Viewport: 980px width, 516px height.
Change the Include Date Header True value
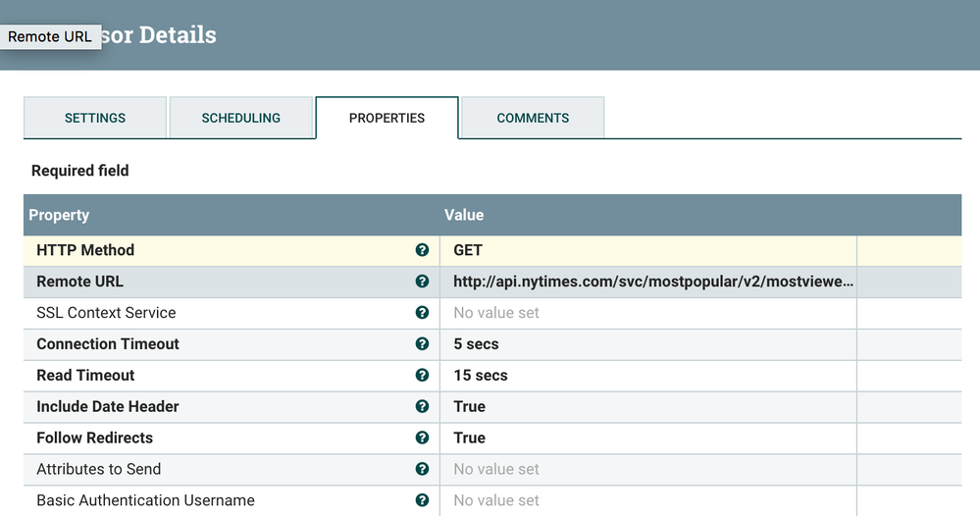coord(647,407)
